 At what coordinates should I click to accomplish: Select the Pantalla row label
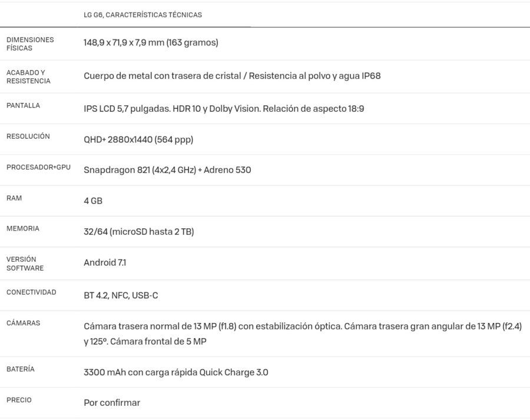click(24, 105)
